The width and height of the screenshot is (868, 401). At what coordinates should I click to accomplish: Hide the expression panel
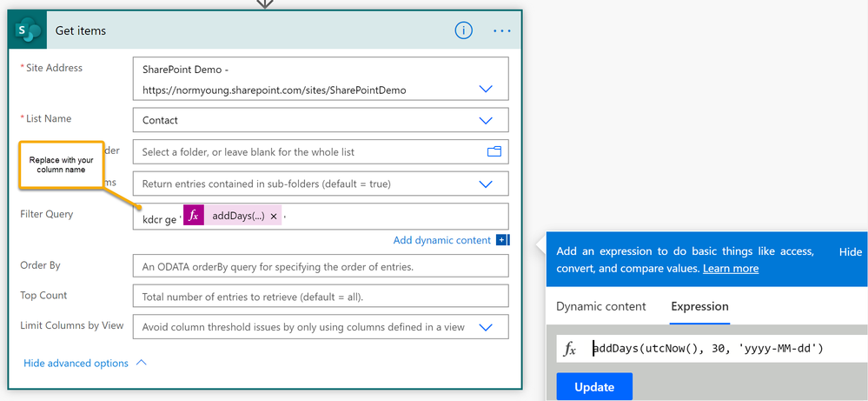[851, 251]
